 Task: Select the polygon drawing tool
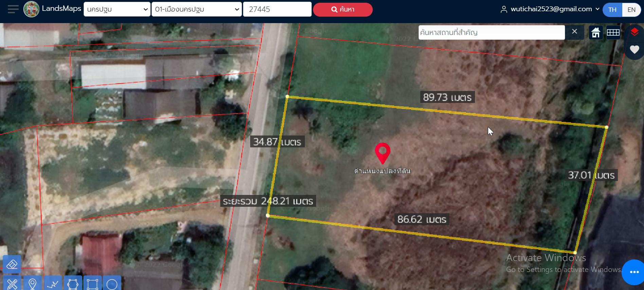[73, 284]
